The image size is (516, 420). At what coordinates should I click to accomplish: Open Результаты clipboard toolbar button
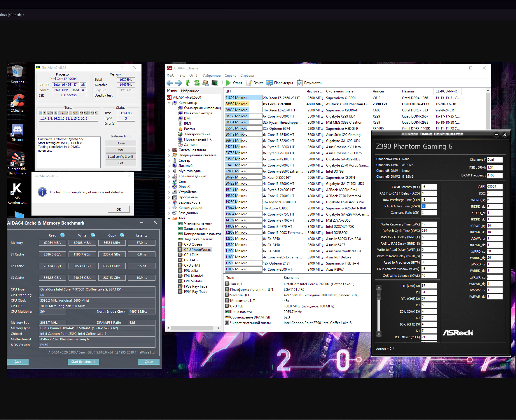pos(309,83)
